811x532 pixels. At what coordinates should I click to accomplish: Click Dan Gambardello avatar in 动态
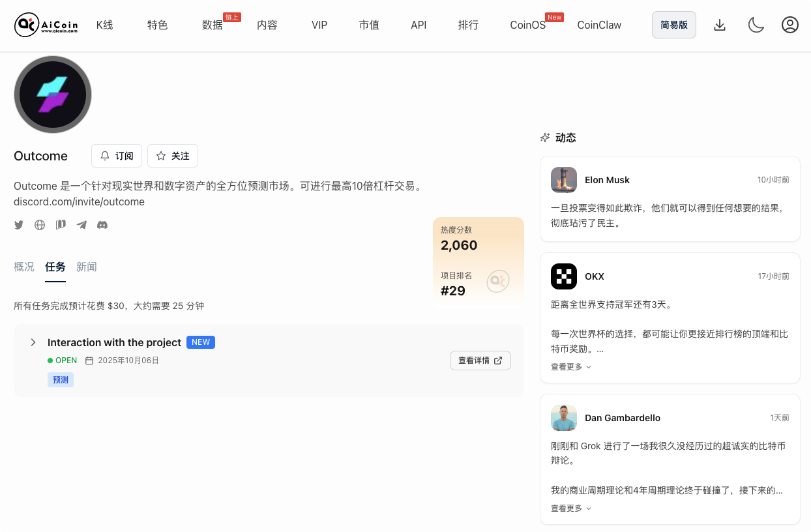point(564,418)
